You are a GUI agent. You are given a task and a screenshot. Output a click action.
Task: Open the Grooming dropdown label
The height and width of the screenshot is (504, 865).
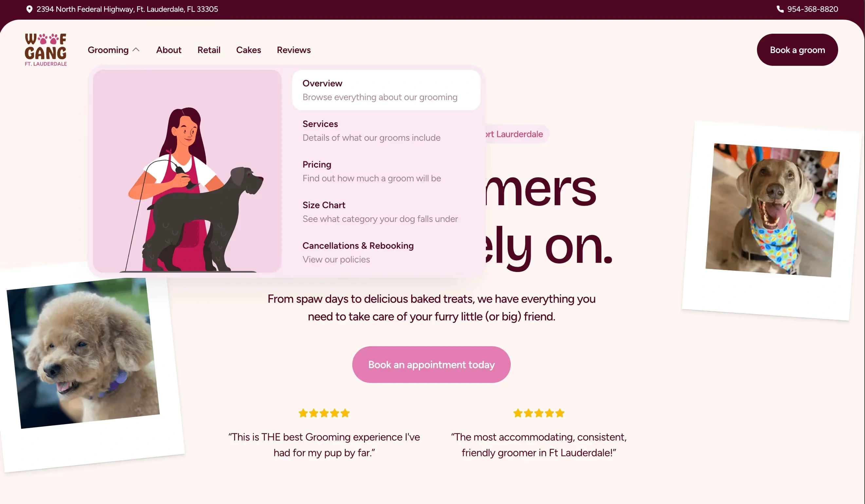108,50
